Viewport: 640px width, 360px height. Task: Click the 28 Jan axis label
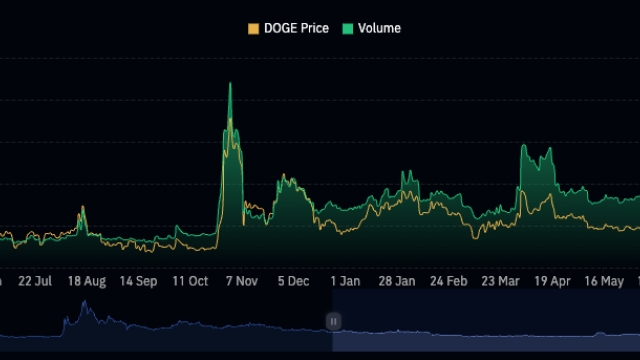coord(397,281)
